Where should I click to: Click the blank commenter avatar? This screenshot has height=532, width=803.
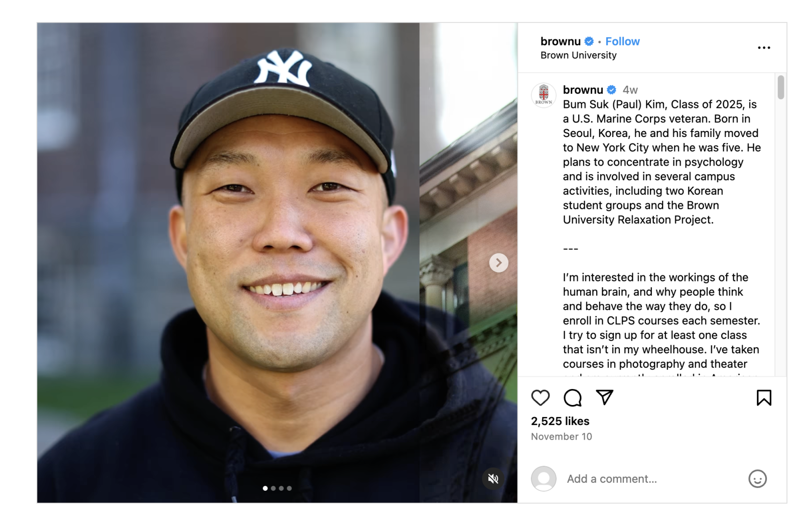coord(544,479)
